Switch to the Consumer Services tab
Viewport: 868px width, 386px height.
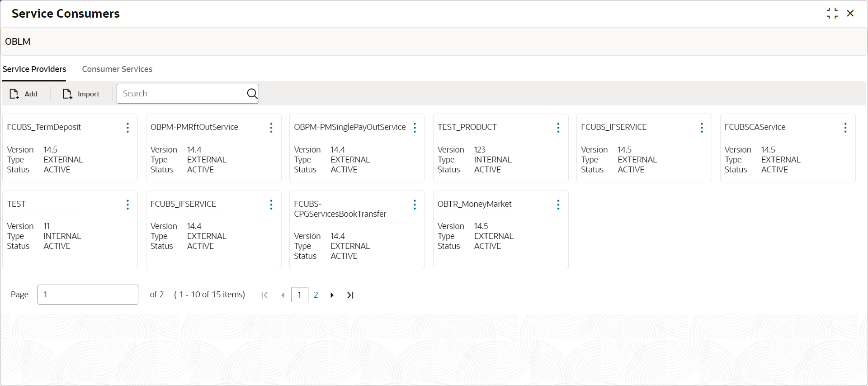117,69
